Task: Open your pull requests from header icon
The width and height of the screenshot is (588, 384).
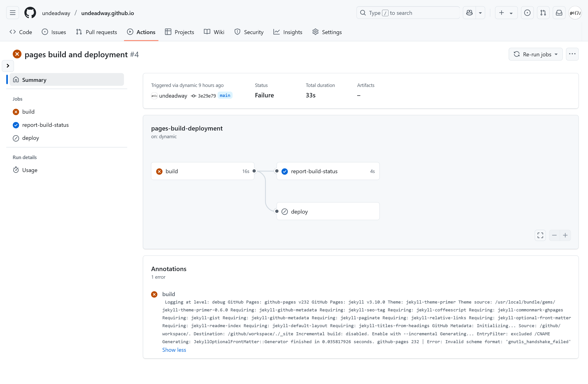Action: (543, 13)
